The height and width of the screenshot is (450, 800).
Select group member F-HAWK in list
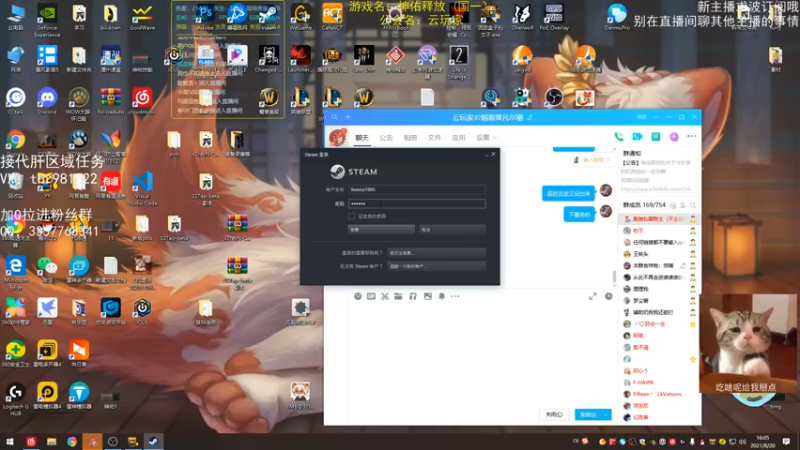[657, 382]
